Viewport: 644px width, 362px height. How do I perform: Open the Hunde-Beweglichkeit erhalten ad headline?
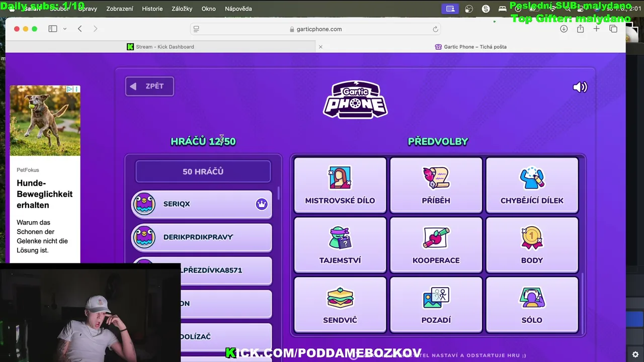(45, 194)
